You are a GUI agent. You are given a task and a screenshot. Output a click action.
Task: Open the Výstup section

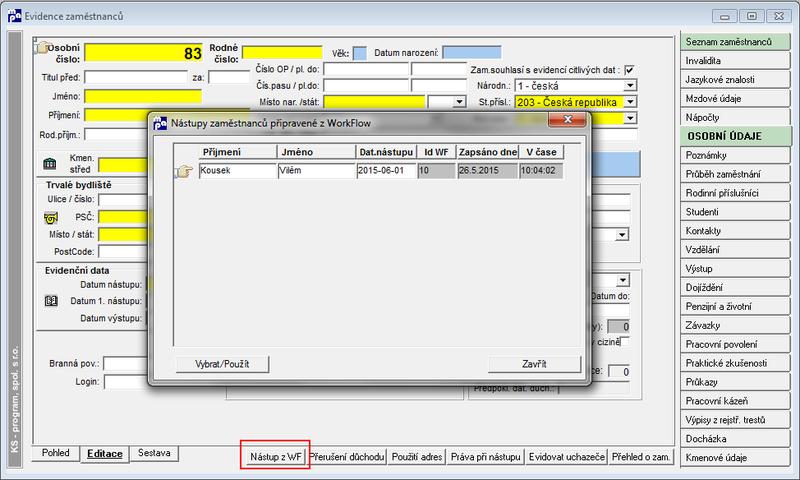(735, 268)
